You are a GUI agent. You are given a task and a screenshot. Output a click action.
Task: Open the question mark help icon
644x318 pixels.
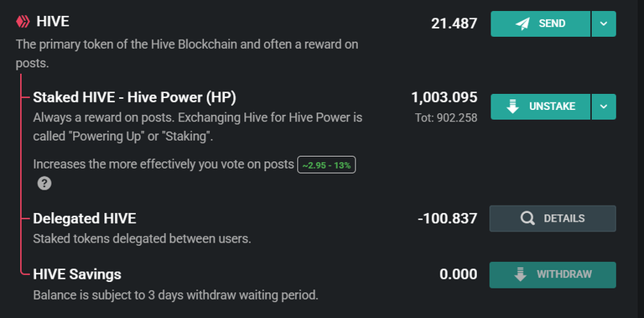pos(44,183)
